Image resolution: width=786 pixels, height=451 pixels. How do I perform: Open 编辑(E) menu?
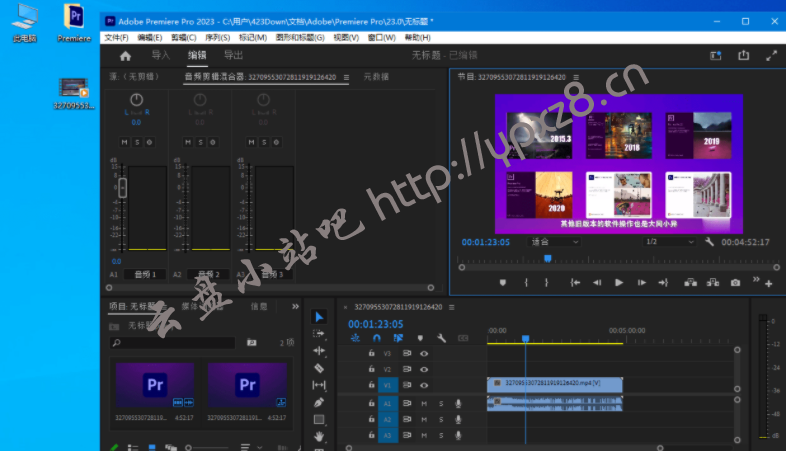pos(150,38)
